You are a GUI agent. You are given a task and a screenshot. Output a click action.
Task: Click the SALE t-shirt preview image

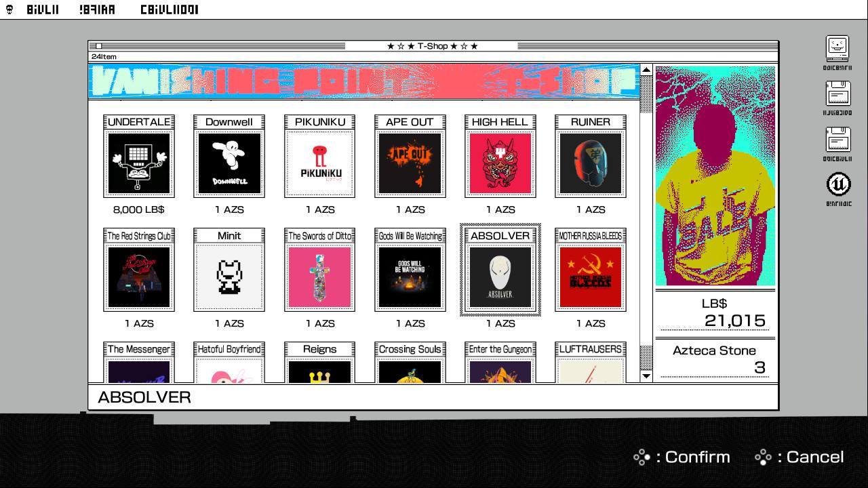[715, 176]
